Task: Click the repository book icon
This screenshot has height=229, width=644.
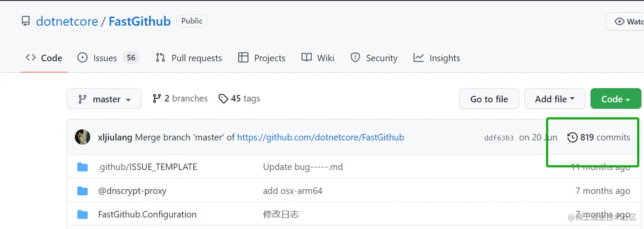Action: click(26, 21)
